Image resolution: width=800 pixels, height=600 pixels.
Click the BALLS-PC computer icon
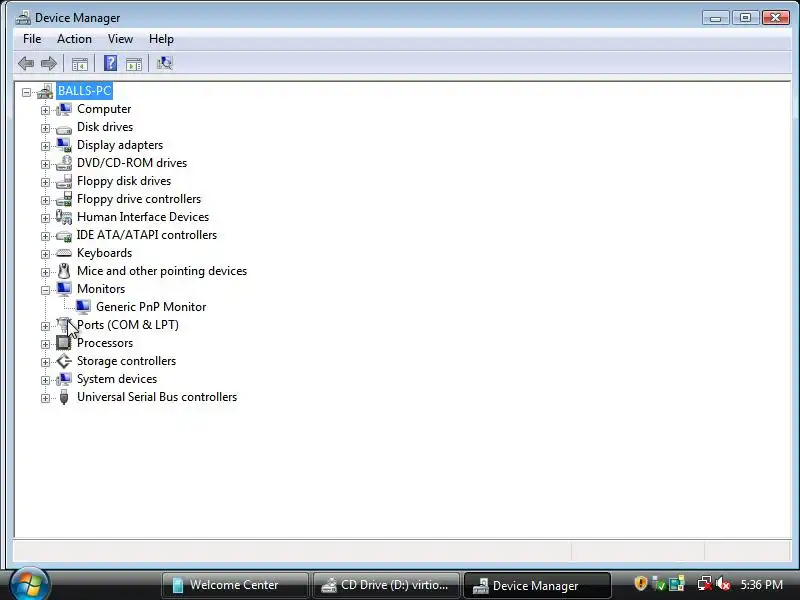(x=45, y=92)
